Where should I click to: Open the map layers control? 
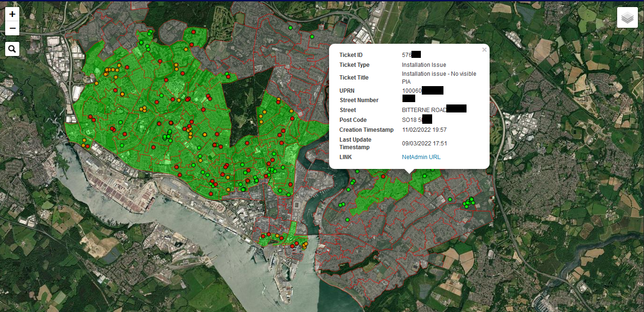628,18
